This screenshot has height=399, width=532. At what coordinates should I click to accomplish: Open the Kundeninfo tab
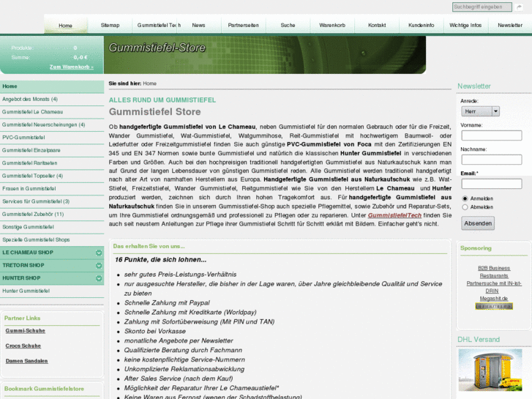[x=421, y=25]
